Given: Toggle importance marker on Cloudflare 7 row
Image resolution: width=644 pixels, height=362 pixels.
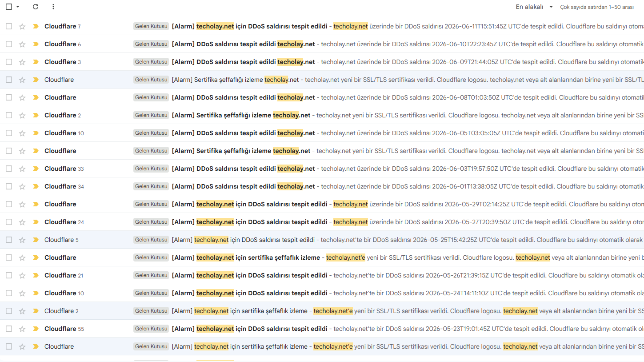Looking at the screenshot, I should point(36,26).
